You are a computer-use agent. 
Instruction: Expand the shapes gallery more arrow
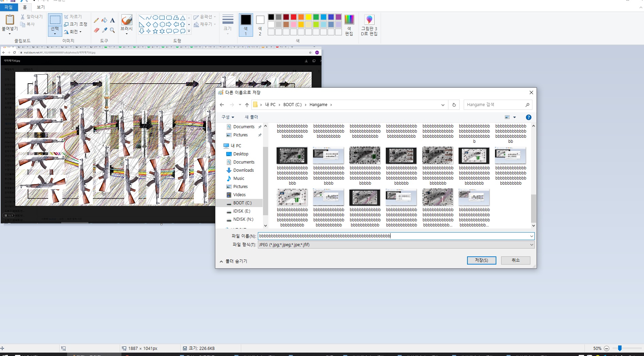coord(189,31)
